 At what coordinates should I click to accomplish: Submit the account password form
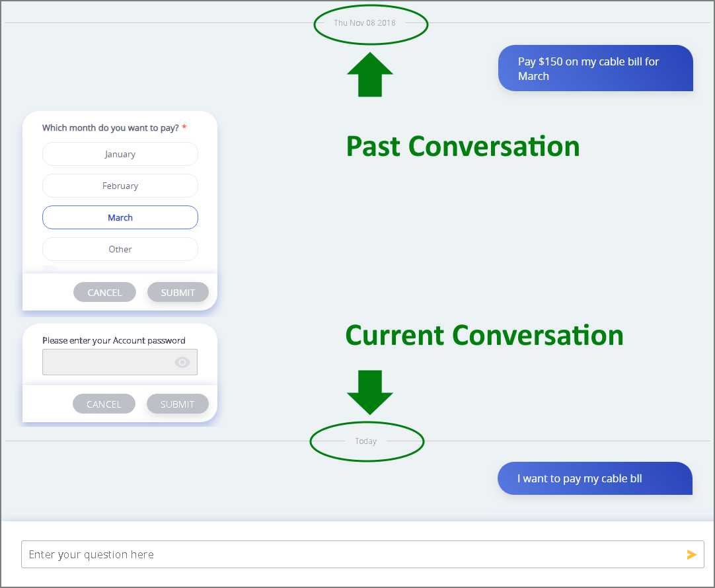[177, 404]
